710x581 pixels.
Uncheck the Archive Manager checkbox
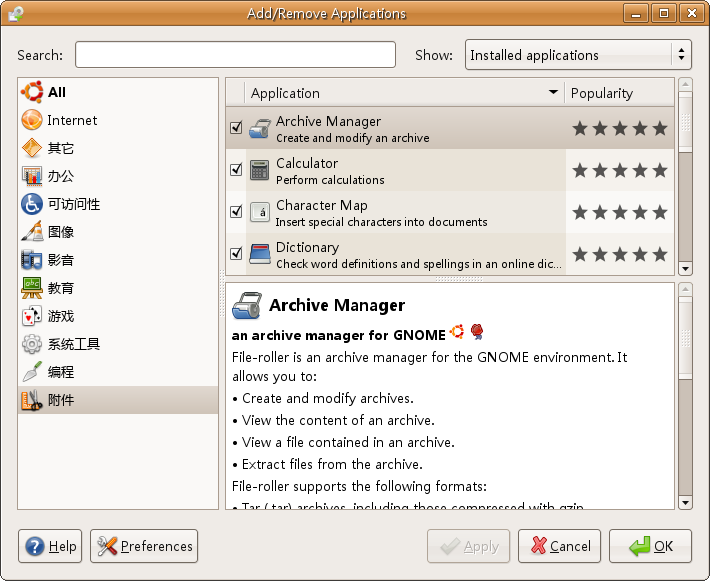[236, 128]
